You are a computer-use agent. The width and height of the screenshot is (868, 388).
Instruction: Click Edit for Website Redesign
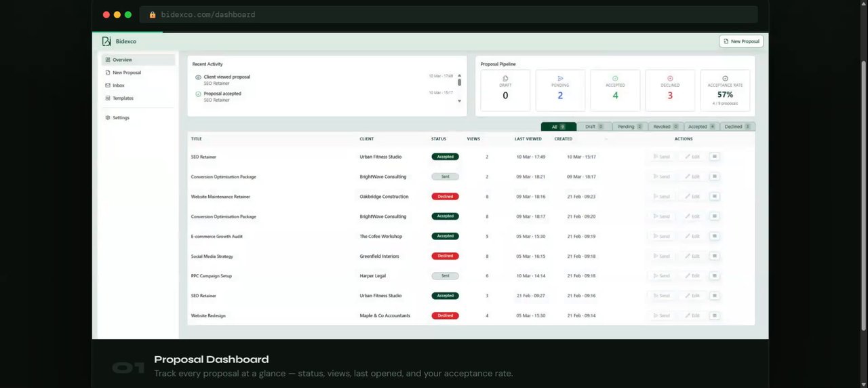[692, 315]
